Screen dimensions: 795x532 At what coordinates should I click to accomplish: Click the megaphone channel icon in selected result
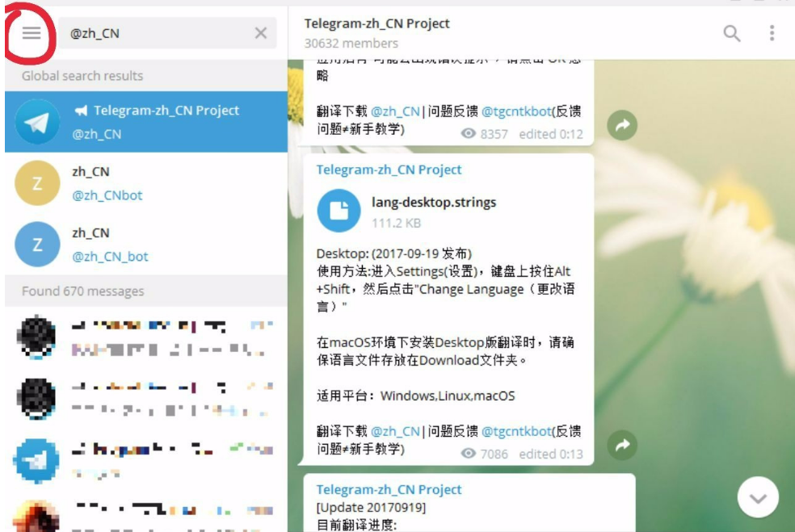tap(81, 111)
